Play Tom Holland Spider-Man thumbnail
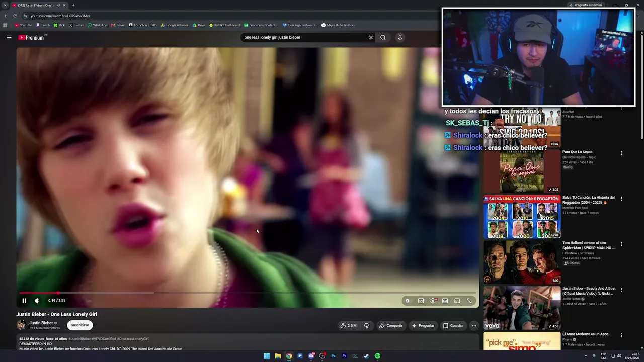Screen dimensions: 644x362 click(x=522, y=262)
